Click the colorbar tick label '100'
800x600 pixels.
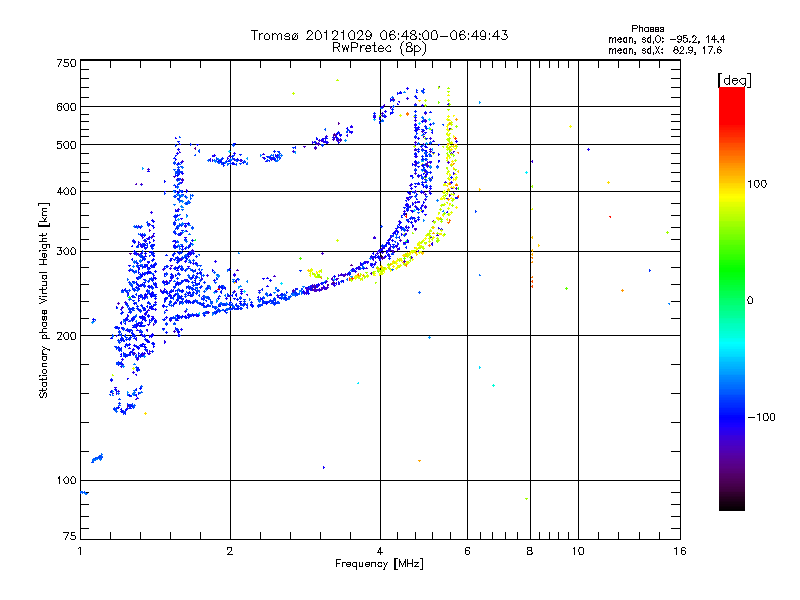pos(757,184)
